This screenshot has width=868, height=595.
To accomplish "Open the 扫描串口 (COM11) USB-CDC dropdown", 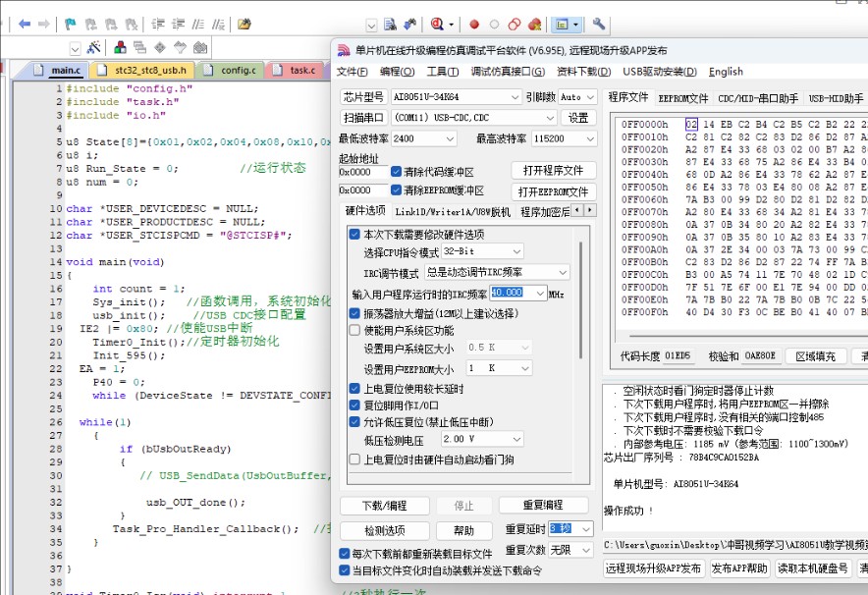I will tap(474, 118).
